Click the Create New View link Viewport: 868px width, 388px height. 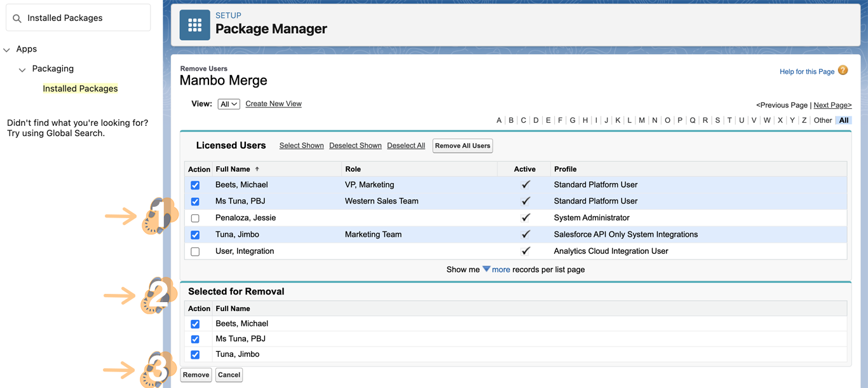coord(273,104)
